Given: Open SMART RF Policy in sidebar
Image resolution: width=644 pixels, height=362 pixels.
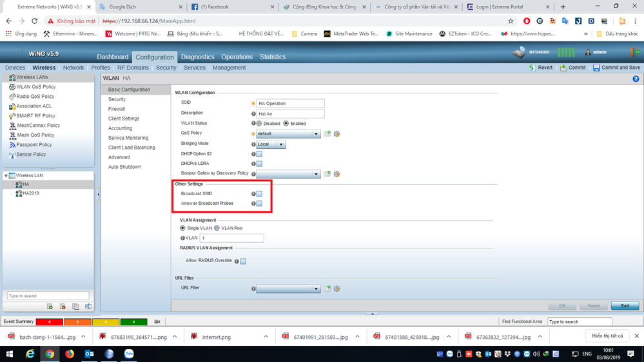Looking at the screenshot, I should pos(32,116).
